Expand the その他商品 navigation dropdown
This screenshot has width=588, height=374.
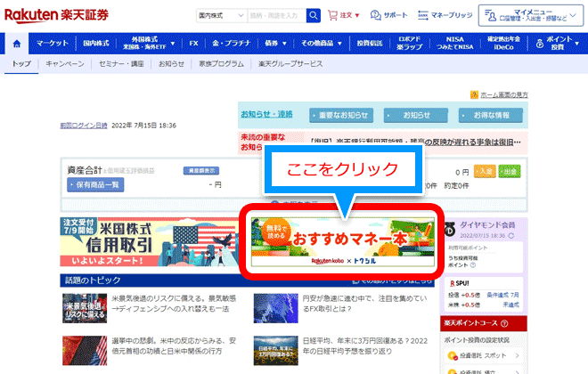tap(321, 44)
